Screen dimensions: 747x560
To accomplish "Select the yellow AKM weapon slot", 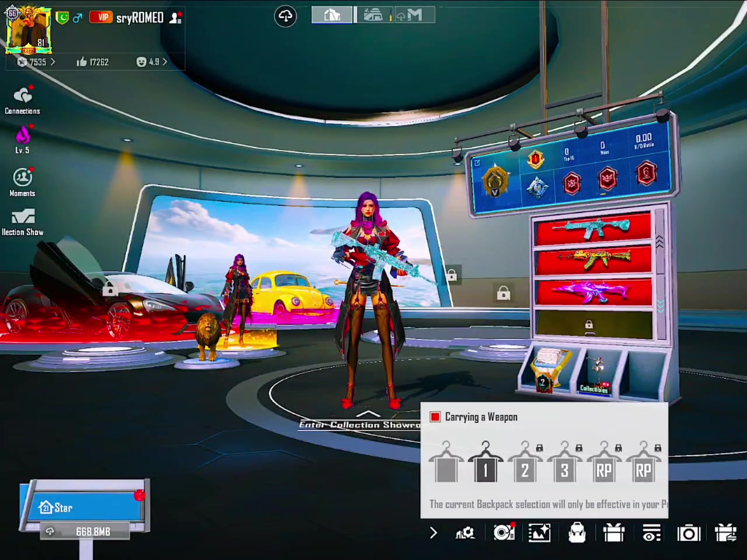I will click(x=592, y=259).
